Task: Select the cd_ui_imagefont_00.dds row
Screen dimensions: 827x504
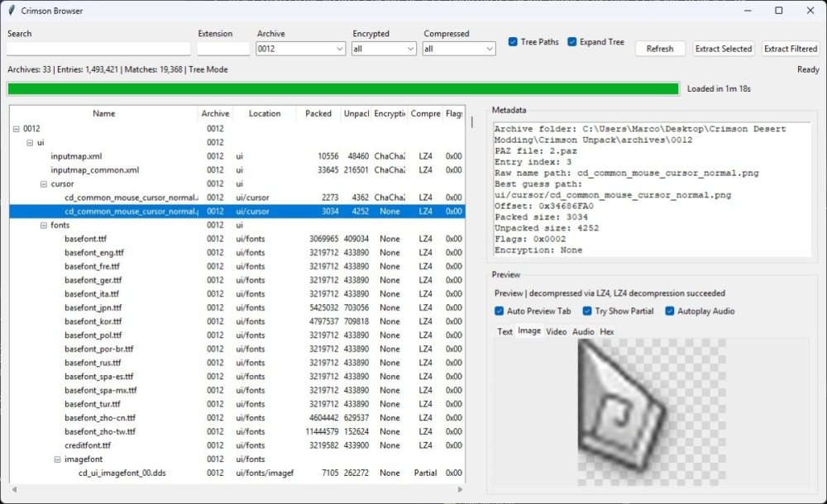Action: (237, 473)
